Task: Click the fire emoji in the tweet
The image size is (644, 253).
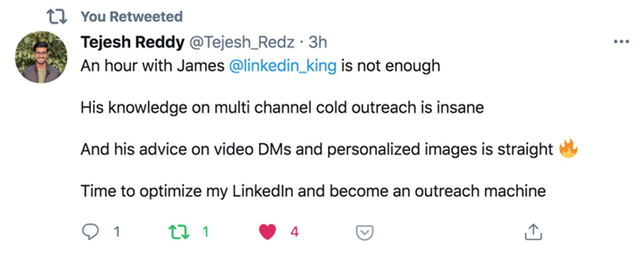Action: coord(568,149)
